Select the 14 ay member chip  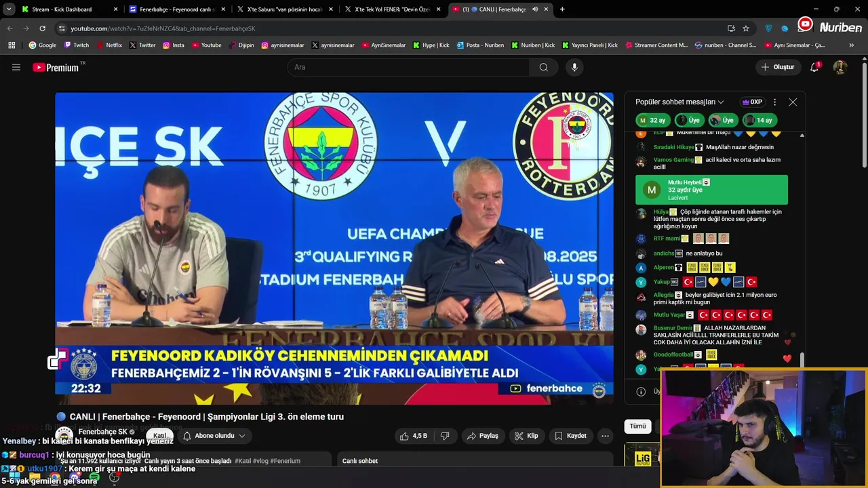coord(759,120)
